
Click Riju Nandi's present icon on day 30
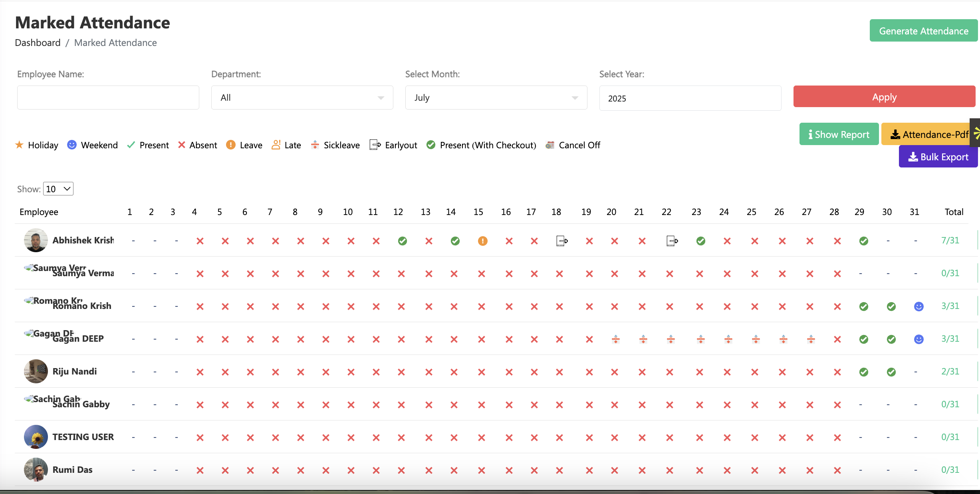click(x=891, y=372)
